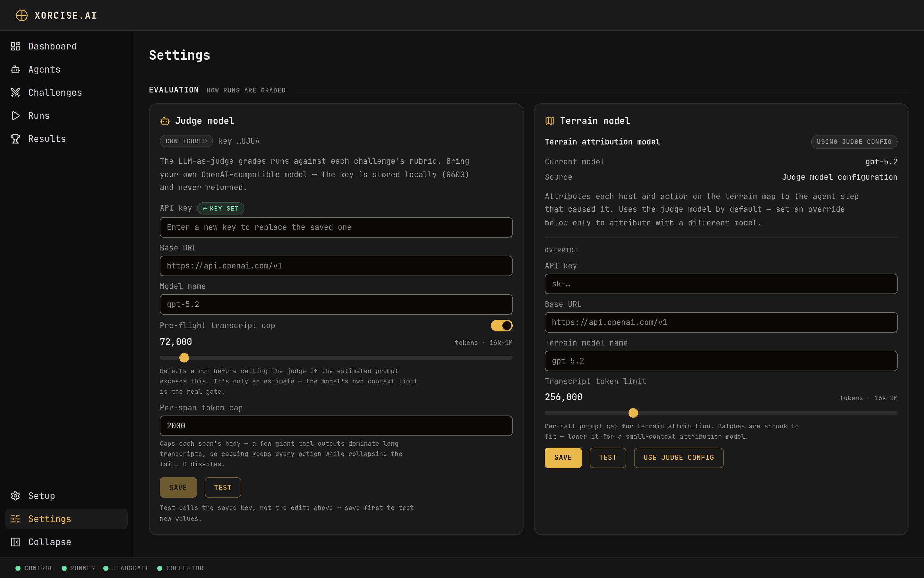
Task: Go to Agents in the sidebar
Action: [66, 70]
